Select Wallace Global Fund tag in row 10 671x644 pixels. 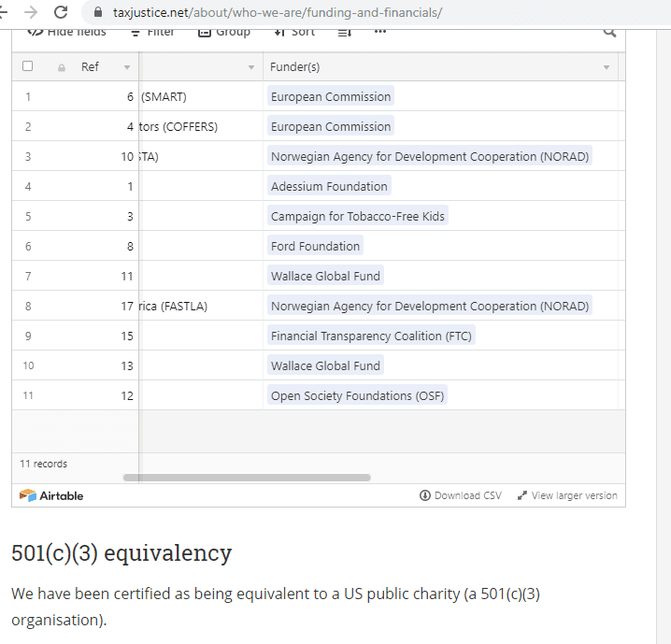click(325, 366)
